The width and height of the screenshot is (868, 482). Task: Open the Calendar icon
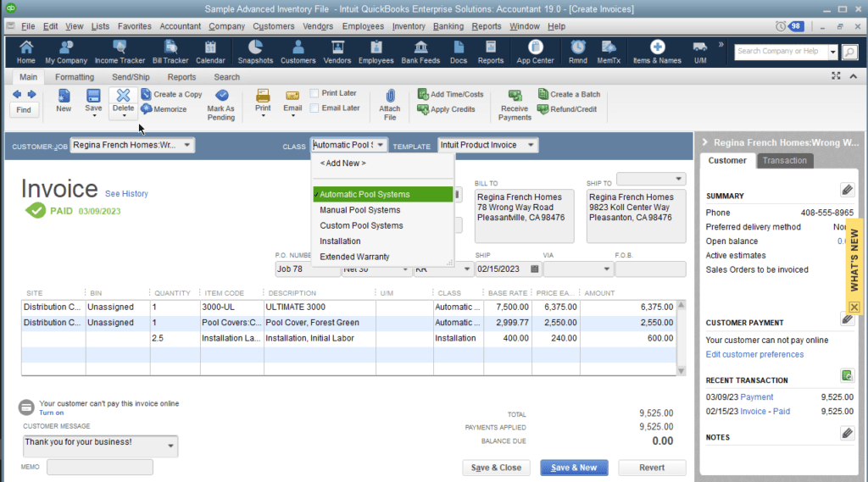coord(210,52)
